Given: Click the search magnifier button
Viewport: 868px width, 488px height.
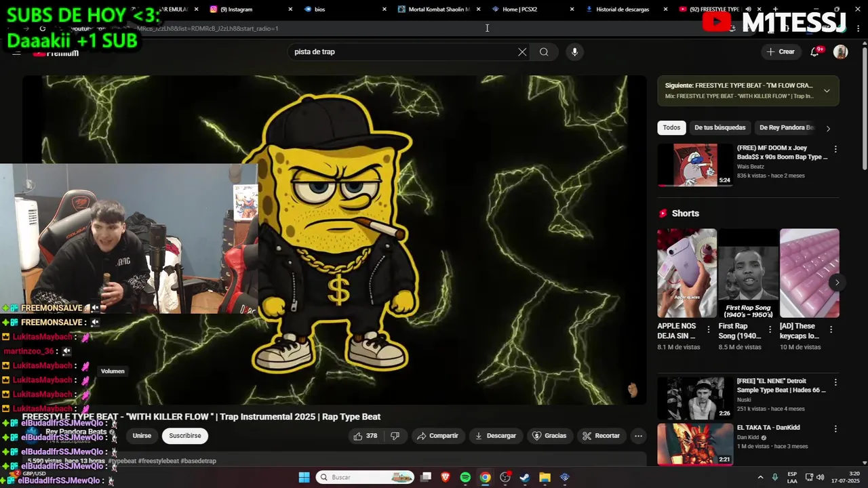Looking at the screenshot, I should [x=544, y=52].
